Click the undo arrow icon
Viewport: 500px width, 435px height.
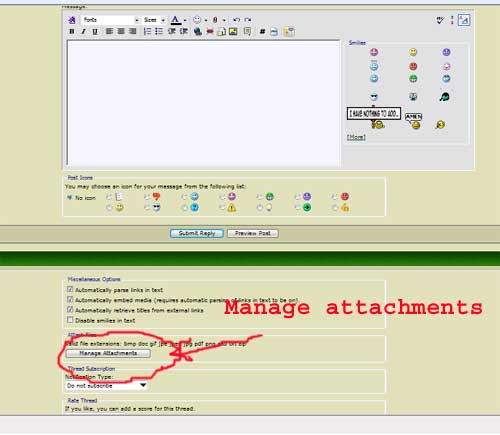coord(236,20)
